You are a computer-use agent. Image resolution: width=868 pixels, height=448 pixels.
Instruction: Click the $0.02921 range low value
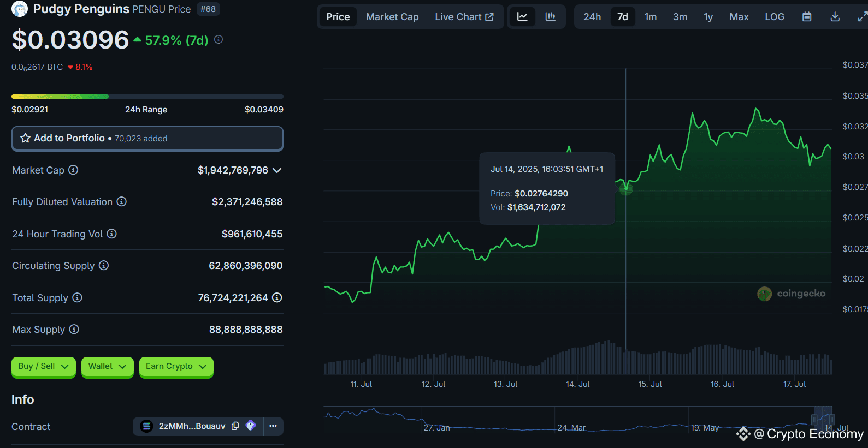[30, 110]
